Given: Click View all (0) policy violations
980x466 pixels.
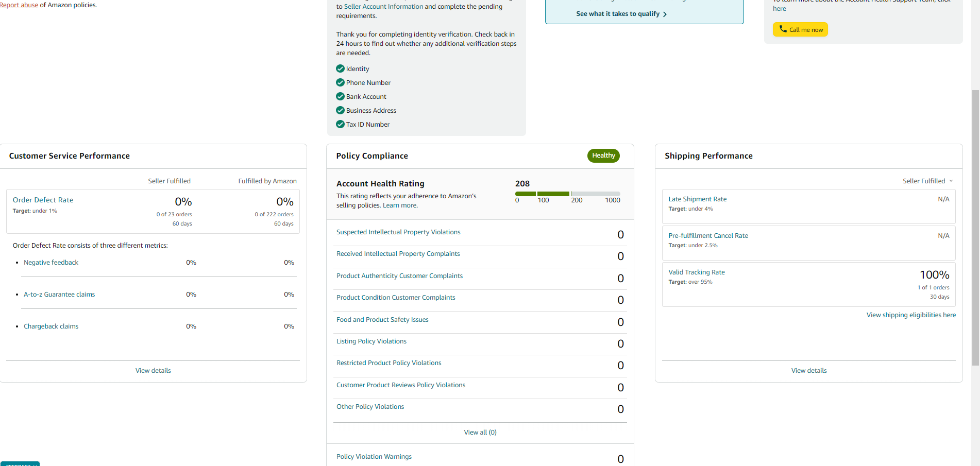Looking at the screenshot, I should coord(480,433).
